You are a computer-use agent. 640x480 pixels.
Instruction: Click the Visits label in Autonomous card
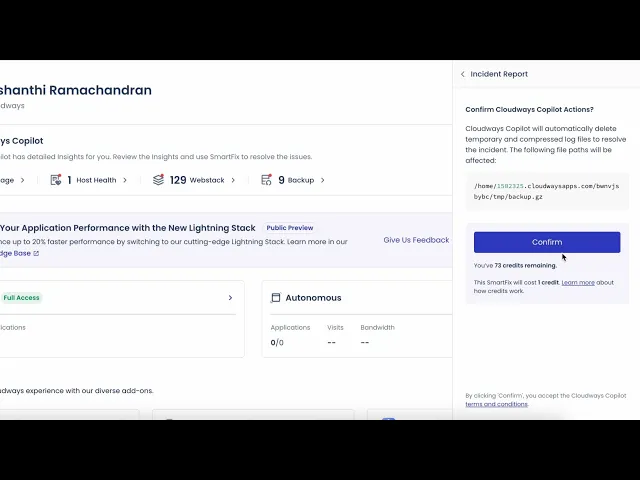pos(335,327)
